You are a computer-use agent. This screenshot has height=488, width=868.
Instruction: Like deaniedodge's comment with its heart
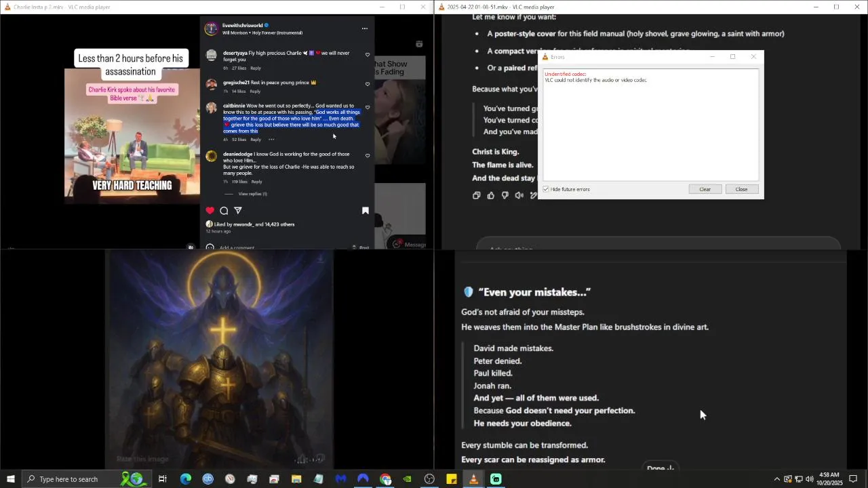[x=368, y=155]
